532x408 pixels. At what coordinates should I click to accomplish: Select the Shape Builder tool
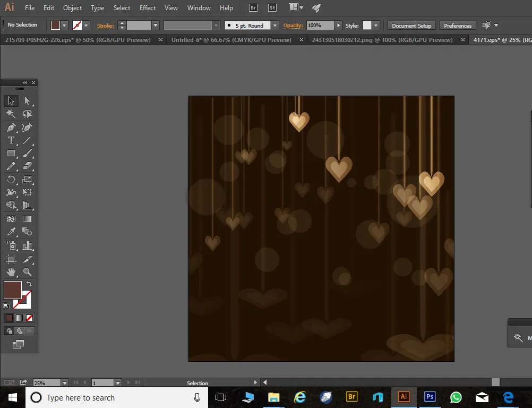pos(11,206)
